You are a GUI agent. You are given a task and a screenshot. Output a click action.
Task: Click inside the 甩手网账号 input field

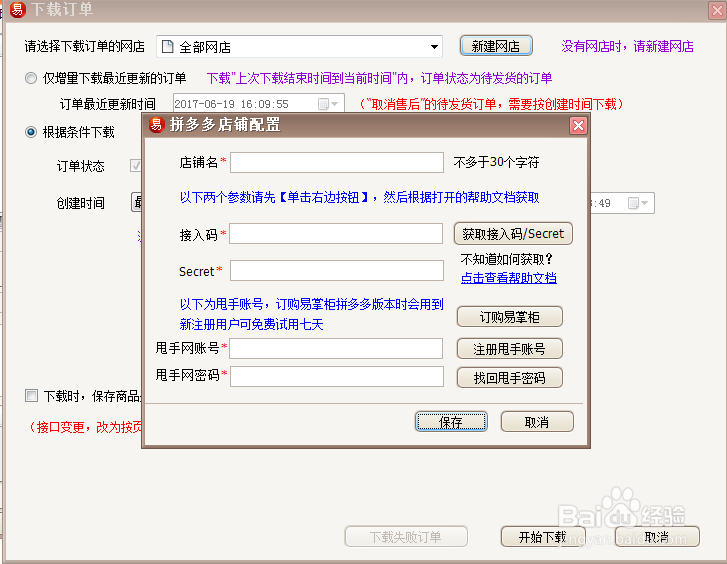[x=336, y=348]
